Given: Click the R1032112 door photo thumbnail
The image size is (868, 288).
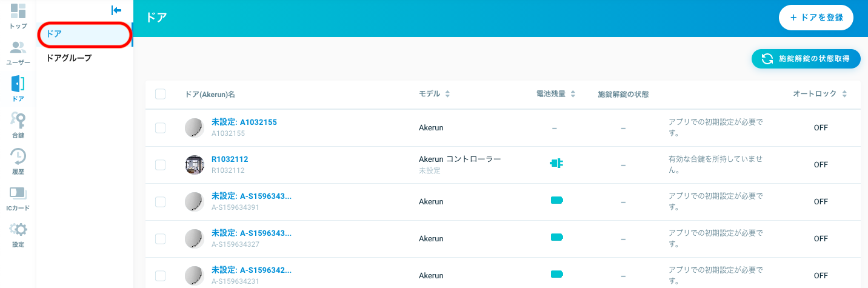Looking at the screenshot, I should 195,165.
